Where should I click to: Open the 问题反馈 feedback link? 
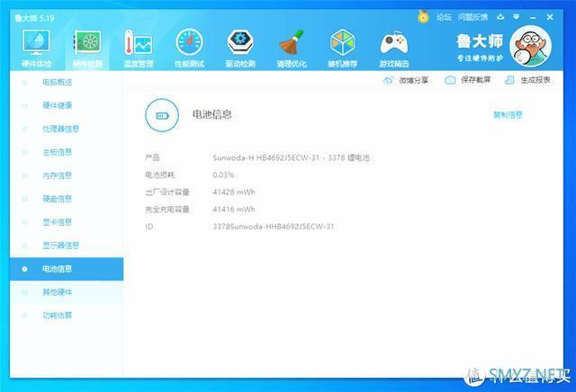(472, 17)
